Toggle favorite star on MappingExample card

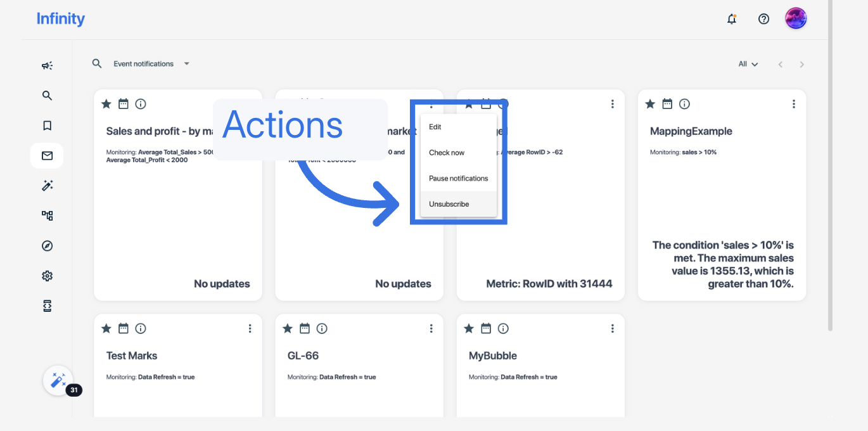coord(650,104)
